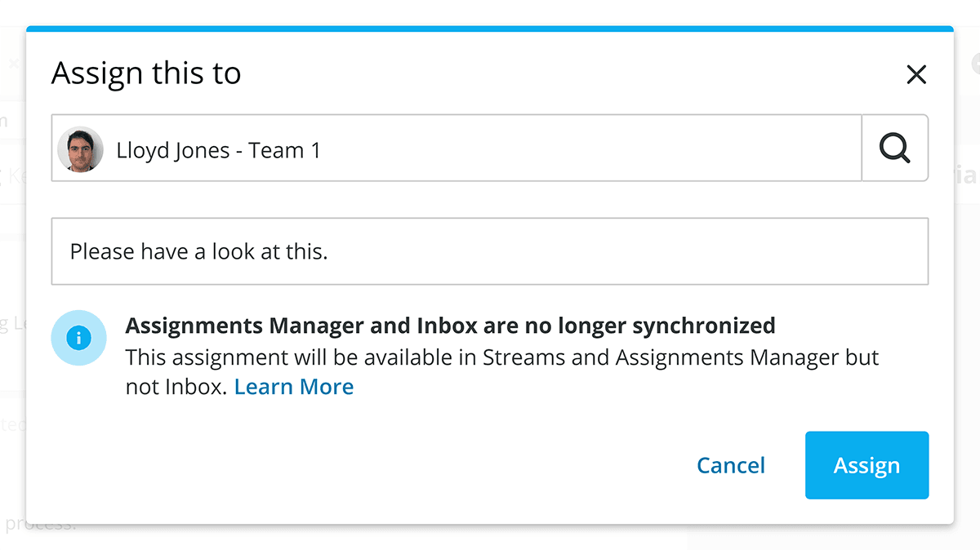Click the dimmed 'process.' text behind dialog
Image resolution: width=980 pixels, height=550 pixels.
[x=39, y=524]
